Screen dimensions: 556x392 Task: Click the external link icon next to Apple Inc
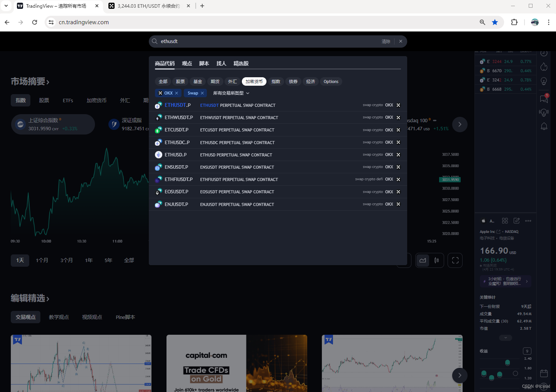tap(498, 232)
